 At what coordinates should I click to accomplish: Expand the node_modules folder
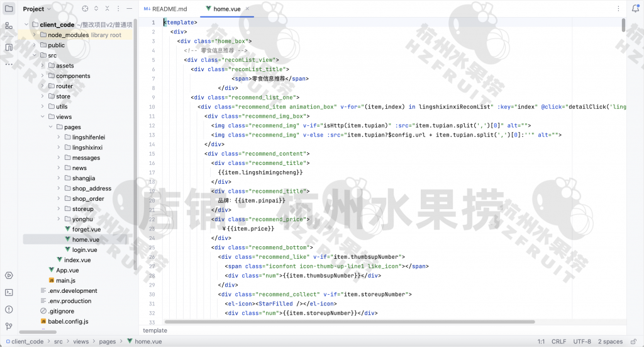point(35,35)
